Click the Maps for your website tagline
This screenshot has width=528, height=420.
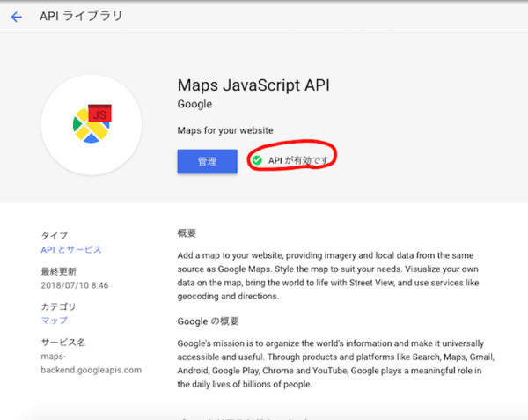pos(225,130)
